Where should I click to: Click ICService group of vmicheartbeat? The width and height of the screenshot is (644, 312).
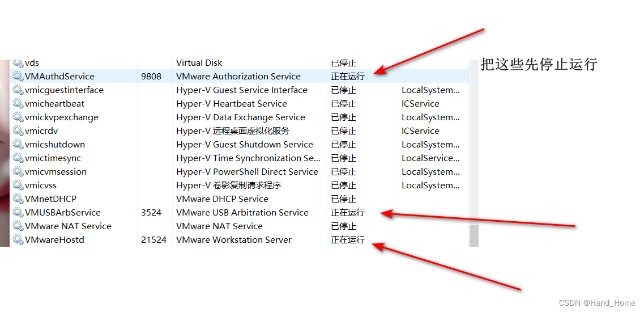(420, 103)
